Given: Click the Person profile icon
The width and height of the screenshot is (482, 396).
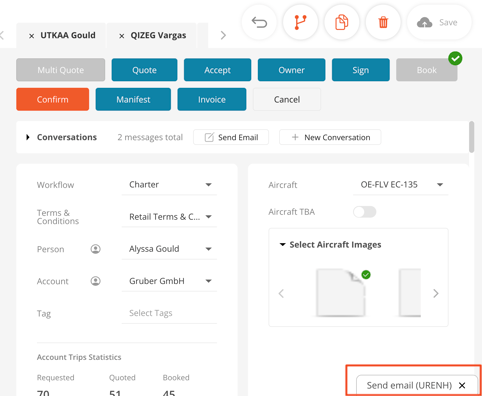Looking at the screenshot, I should [x=96, y=249].
